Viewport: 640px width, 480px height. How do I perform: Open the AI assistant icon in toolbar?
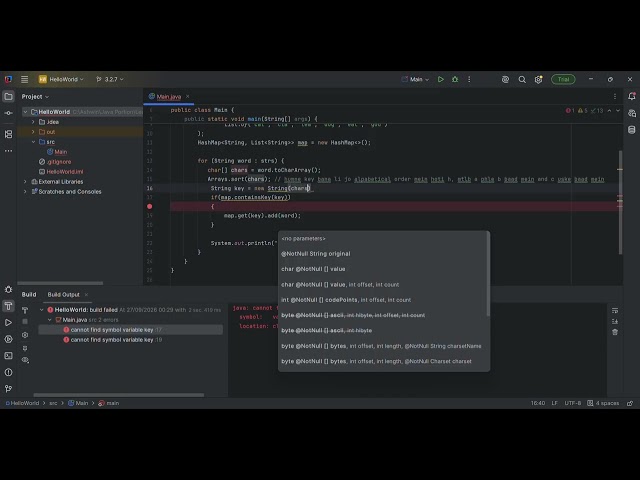click(505, 79)
